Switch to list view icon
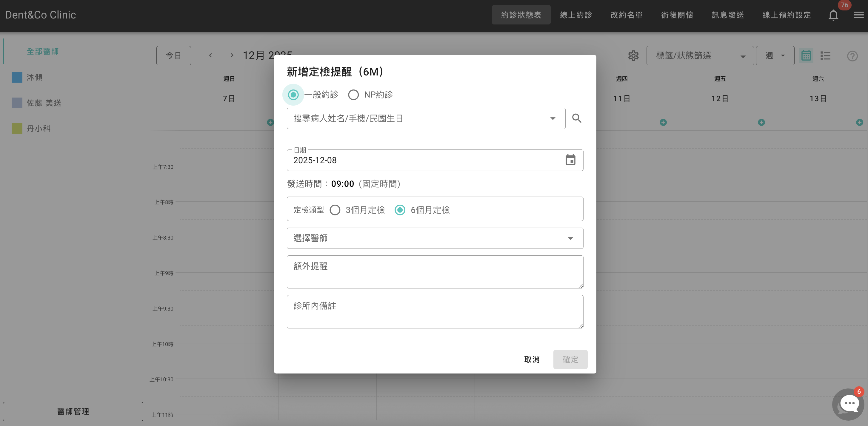The height and width of the screenshot is (426, 868). tap(826, 55)
